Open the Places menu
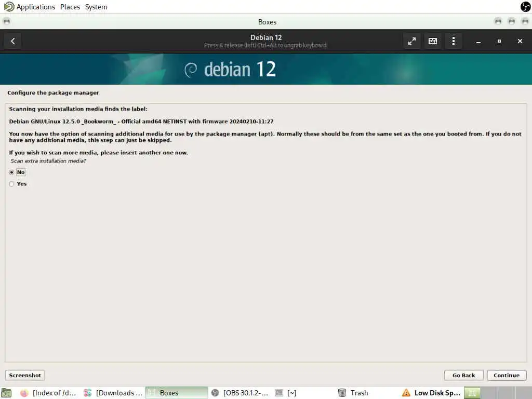The height and width of the screenshot is (399, 532). point(70,7)
